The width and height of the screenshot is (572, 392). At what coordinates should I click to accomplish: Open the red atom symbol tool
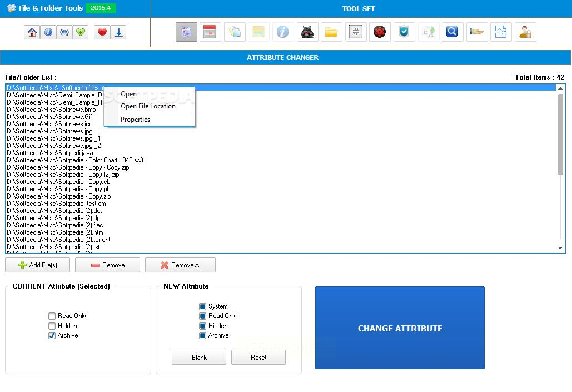380,32
